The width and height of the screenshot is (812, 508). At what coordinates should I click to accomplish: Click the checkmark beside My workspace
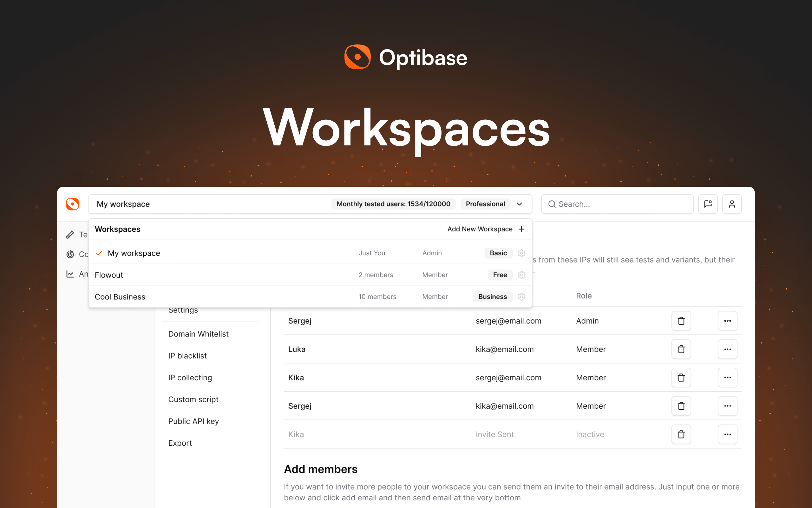[99, 253]
